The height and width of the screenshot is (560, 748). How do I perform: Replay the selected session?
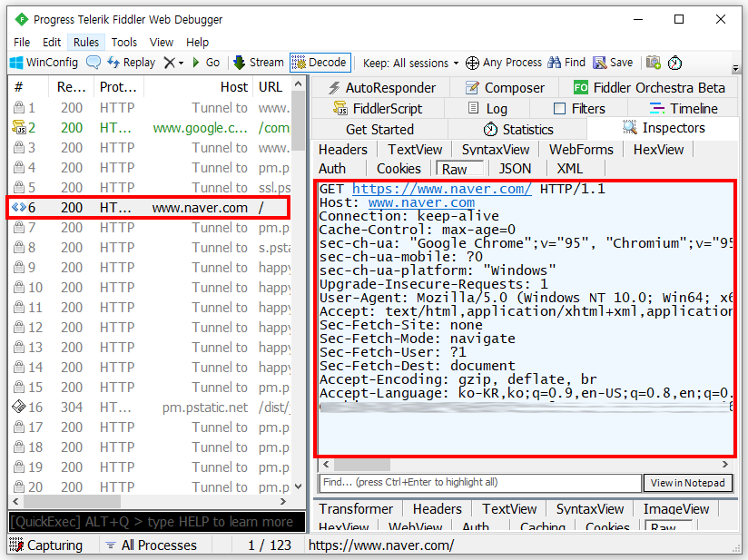pos(132,63)
